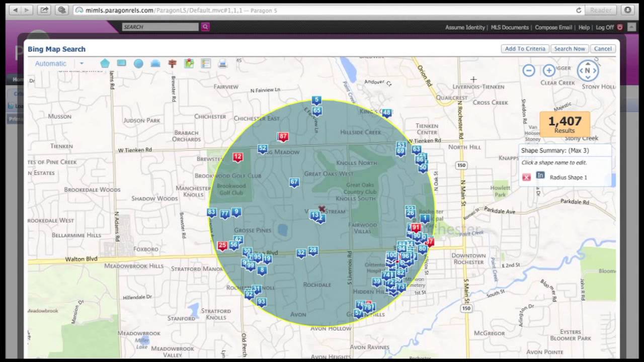Select the rectangle shape drawing tool
Image resolution: width=644 pixels, height=362 pixels.
(121, 63)
